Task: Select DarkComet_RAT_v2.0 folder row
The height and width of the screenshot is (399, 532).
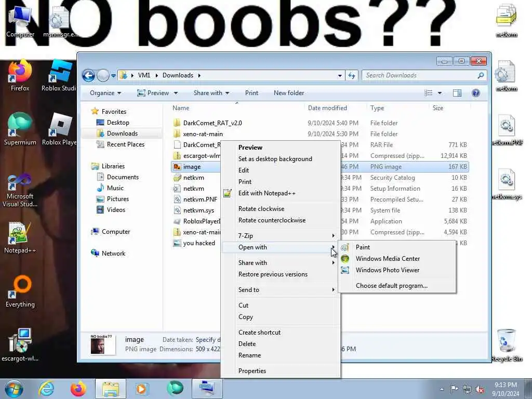Action: [x=320, y=123]
